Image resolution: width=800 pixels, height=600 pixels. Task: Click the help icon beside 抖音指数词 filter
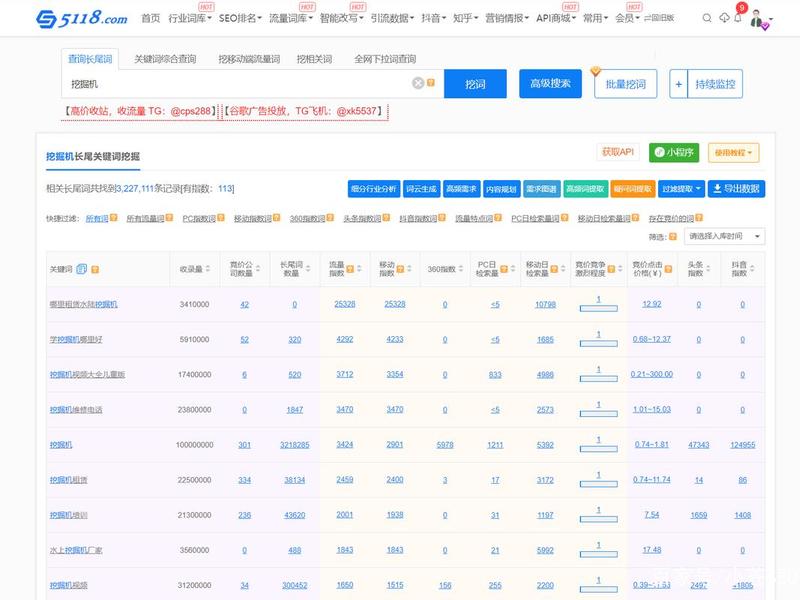[x=442, y=218]
